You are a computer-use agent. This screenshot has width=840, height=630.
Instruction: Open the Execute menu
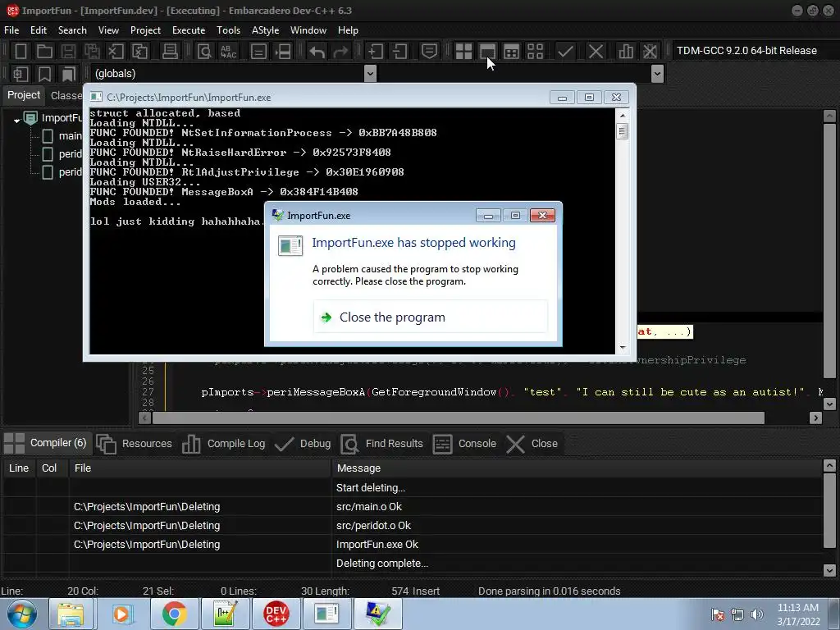189,30
